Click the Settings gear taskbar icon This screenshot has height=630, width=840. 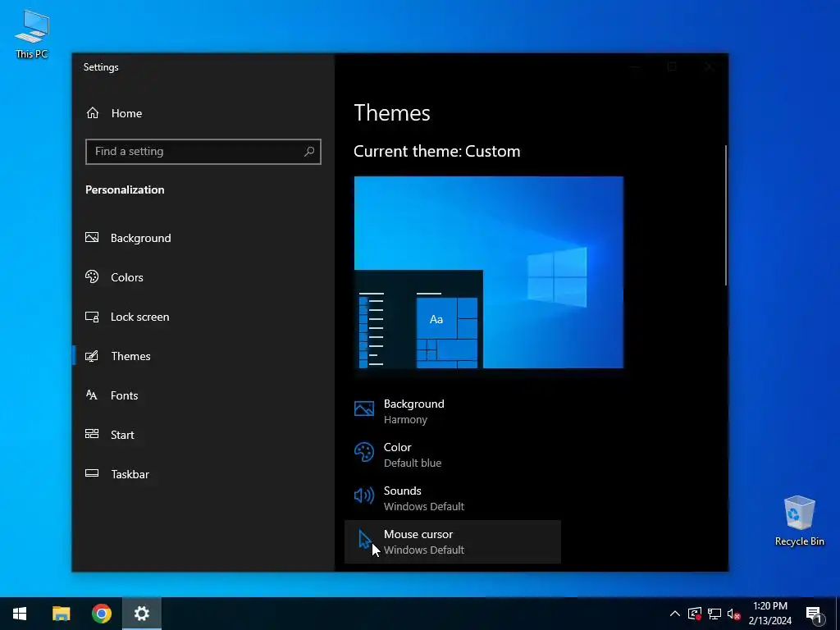(141, 614)
